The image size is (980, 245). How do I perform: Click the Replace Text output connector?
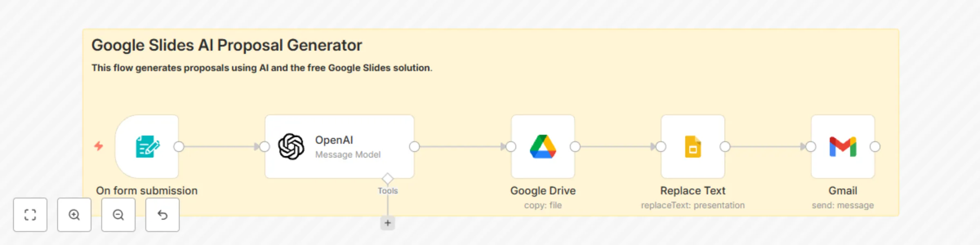coord(725,147)
